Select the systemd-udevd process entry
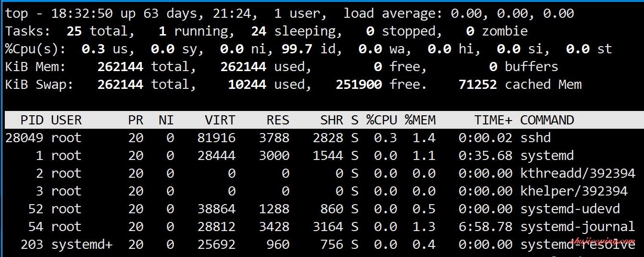644x257 pixels. click(322, 209)
